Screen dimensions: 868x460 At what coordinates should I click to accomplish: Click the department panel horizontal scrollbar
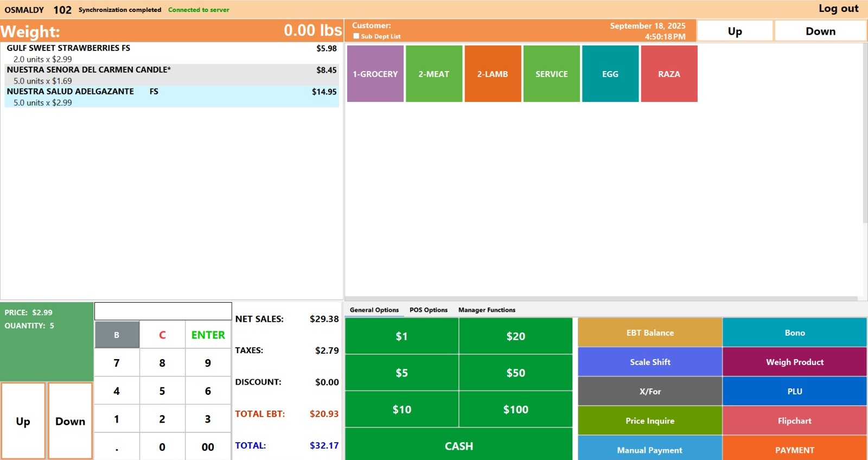601,298
